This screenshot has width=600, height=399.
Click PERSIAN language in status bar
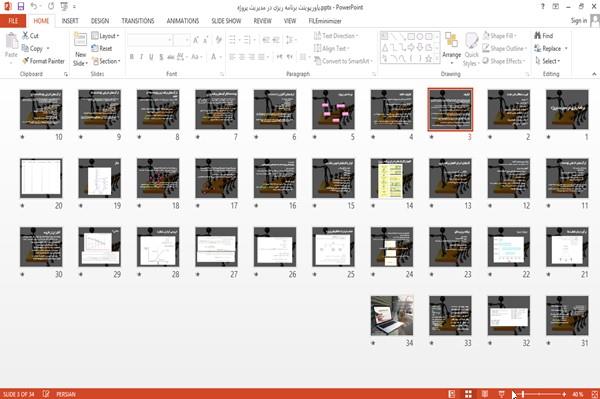66,394
